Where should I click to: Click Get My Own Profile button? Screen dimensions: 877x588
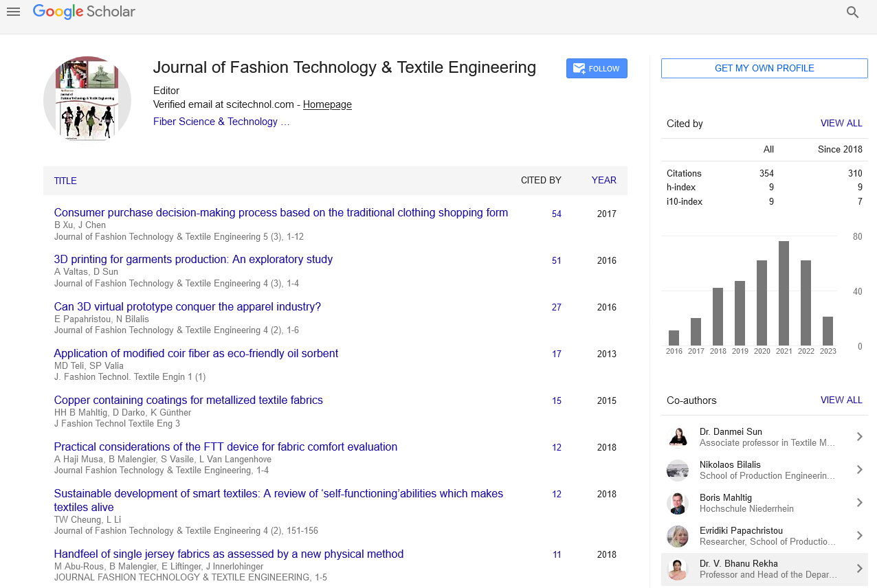coord(764,69)
